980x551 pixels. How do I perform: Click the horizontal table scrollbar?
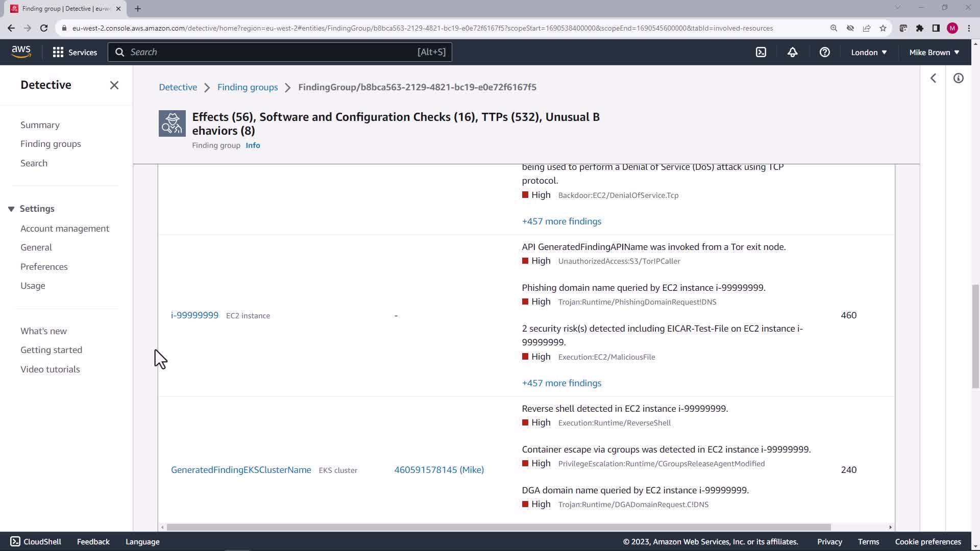click(498, 527)
